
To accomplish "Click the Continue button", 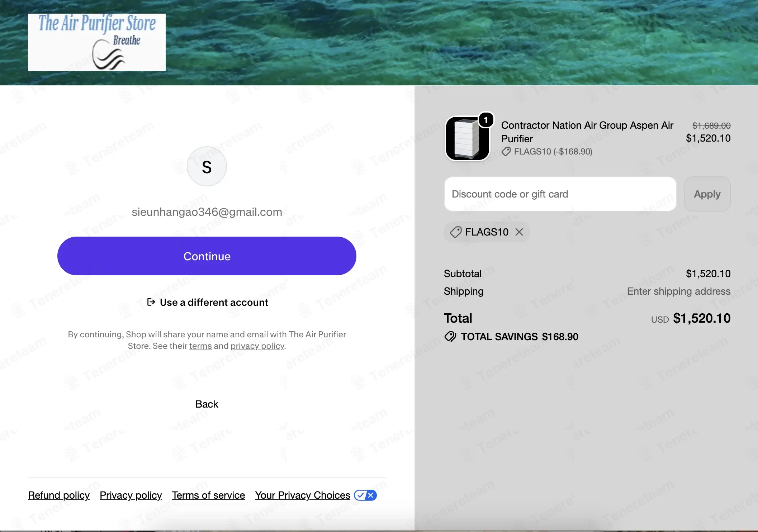I will click(x=207, y=256).
